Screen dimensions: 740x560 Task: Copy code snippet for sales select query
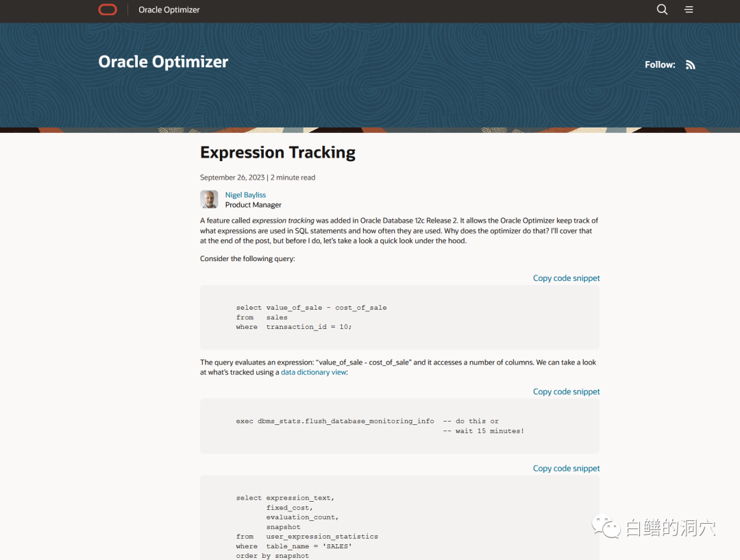[567, 278]
